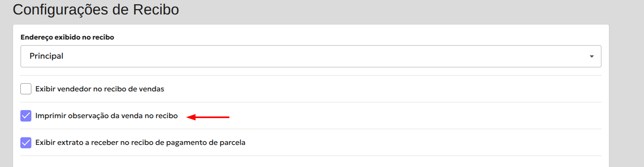This screenshot has width=644, height=167.
Task: Click the empty space below Exibir extrato row
Action: pos(311,161)
